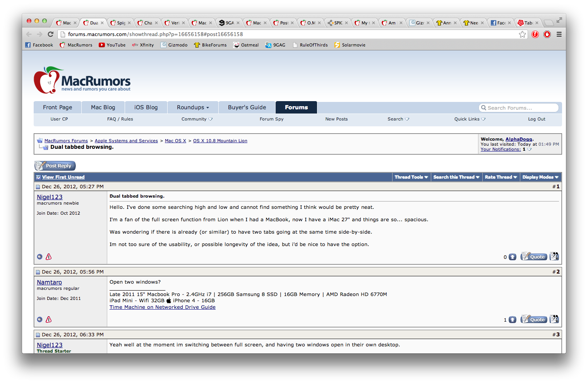The image size is (588, 384).
Task: Click online status icon for Nigel123 post #1
Action: (x=39, y=257)
